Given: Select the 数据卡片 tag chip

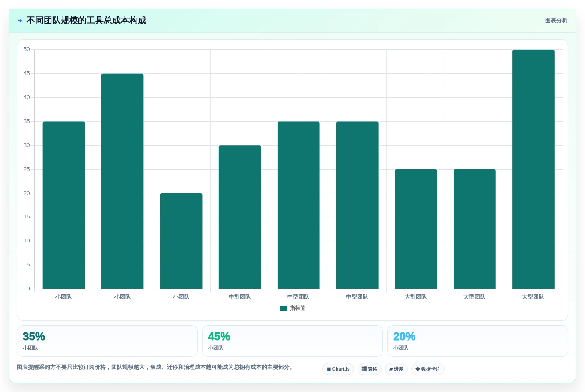Looking at the screenshot, I should tap(428, 369).
